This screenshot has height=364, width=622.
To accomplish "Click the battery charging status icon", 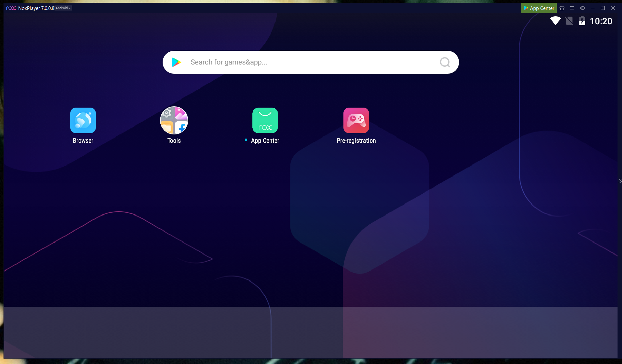I will pyautogui.click(x=582, y=21).
